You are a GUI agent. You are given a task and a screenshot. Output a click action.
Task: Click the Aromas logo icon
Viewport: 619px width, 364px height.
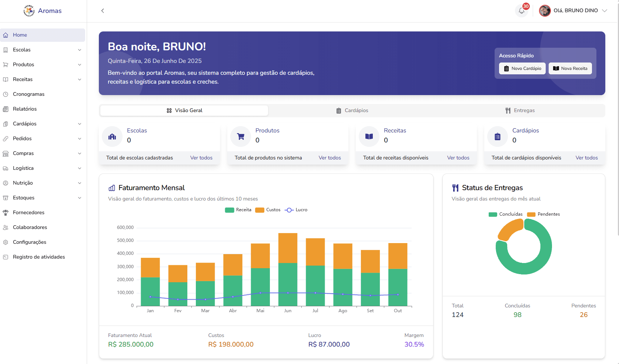(x=29, y=11)
